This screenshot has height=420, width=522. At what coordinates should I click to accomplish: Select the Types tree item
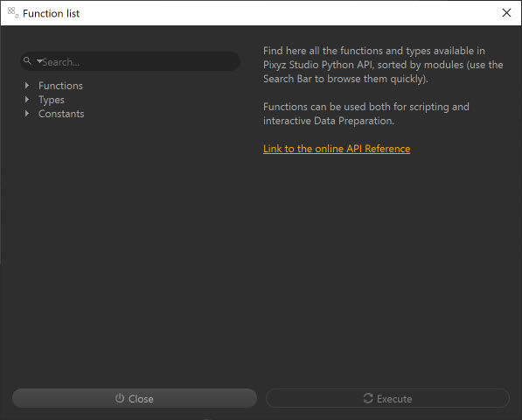click(52, 100)
